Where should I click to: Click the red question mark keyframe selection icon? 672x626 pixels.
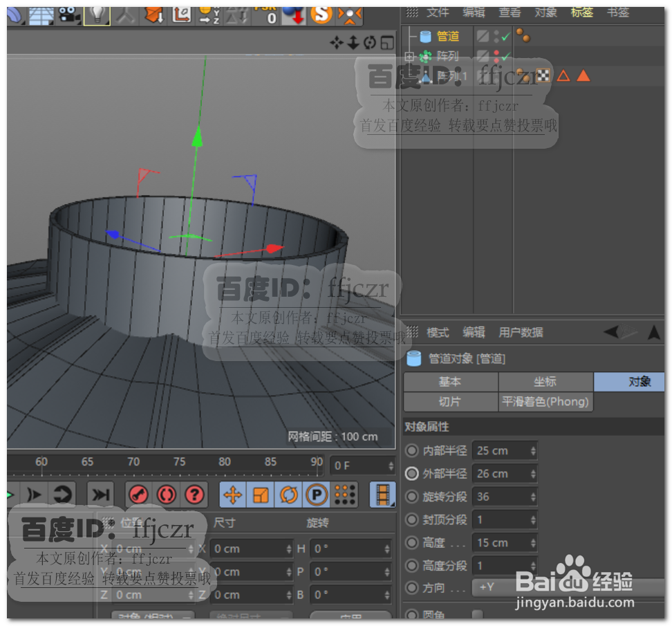point(194,495)
